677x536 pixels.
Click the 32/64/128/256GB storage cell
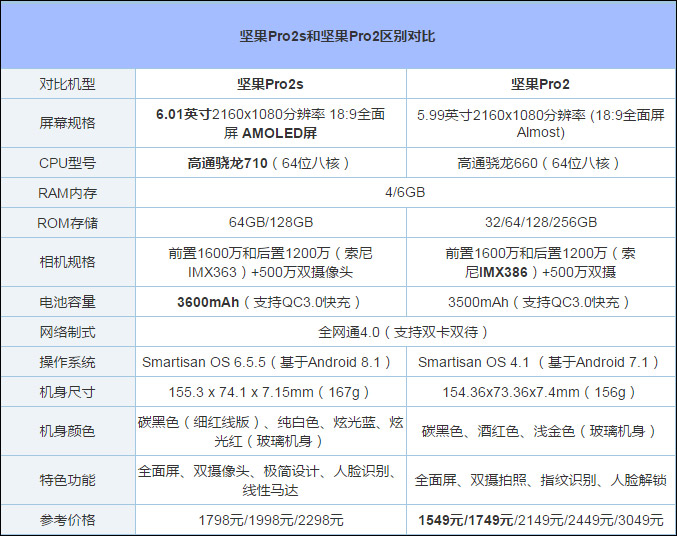tap(541, 222)
